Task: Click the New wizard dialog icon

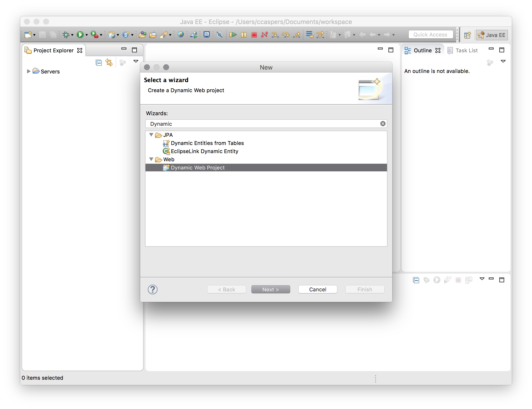Action: click(x=369, y=89)
